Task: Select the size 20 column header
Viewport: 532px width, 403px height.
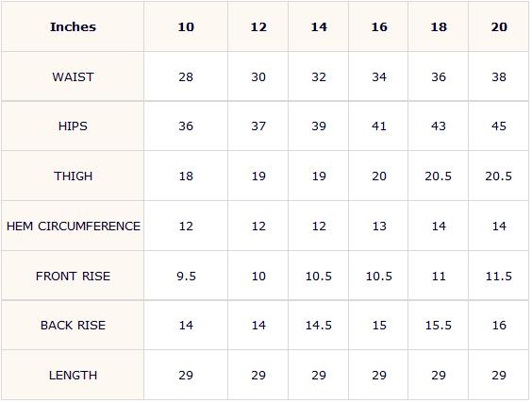Action: pyautogui.click(x=499, y=26)
